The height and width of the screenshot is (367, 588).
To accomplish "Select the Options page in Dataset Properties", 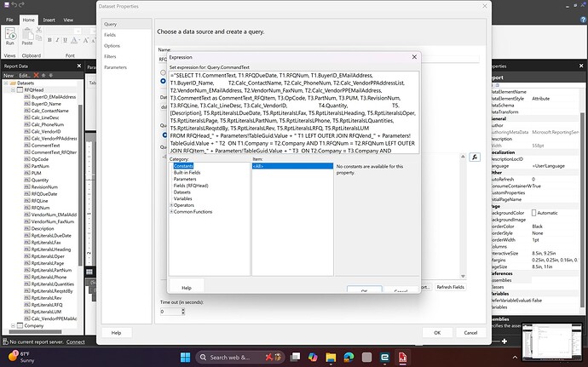I will [126, 46].
